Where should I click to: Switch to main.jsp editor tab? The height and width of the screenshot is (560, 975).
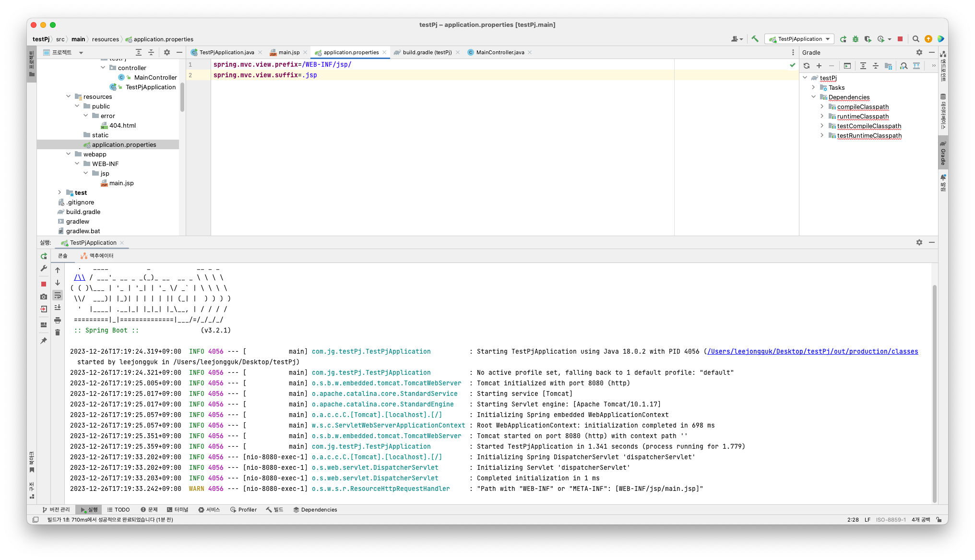(289, 52)
